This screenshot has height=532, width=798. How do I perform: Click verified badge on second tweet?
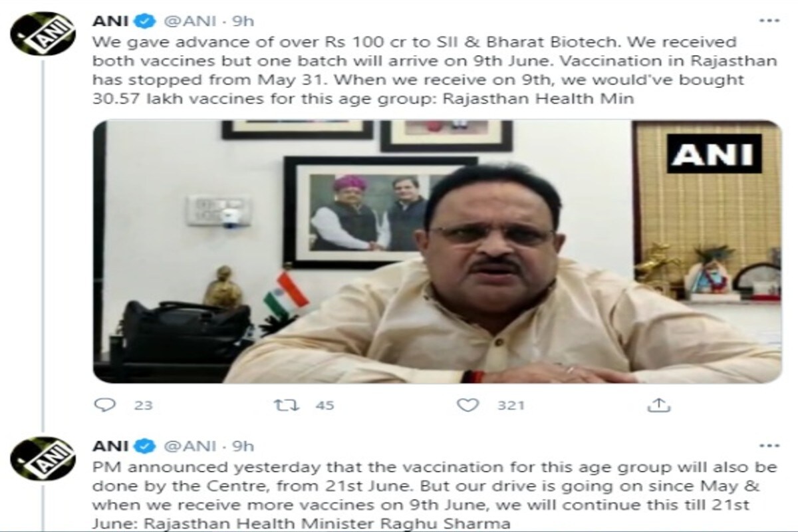click(x=145, y=446)
